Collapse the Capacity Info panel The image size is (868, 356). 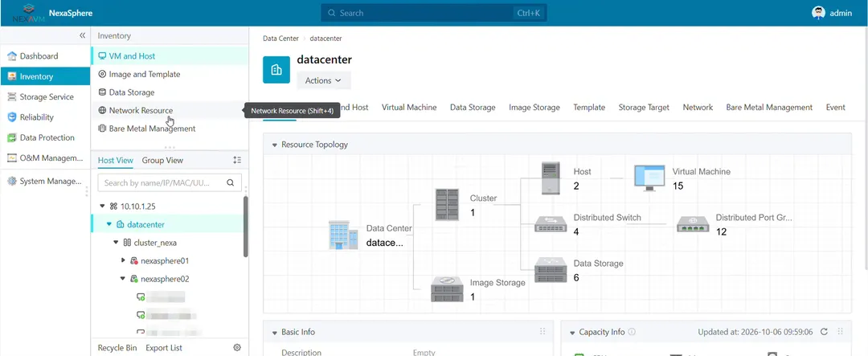click(572, 332)
